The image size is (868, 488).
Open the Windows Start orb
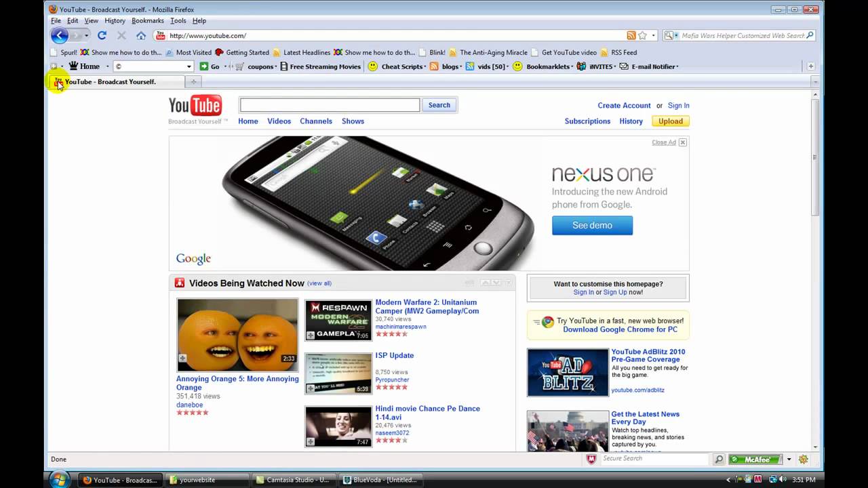59,479
